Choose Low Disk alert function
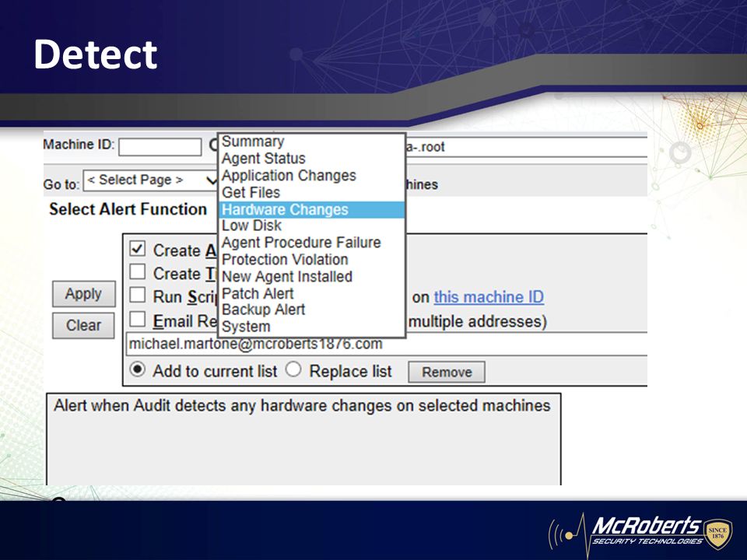The width and height of the screenshot is (747, 560). click(311, 226)
